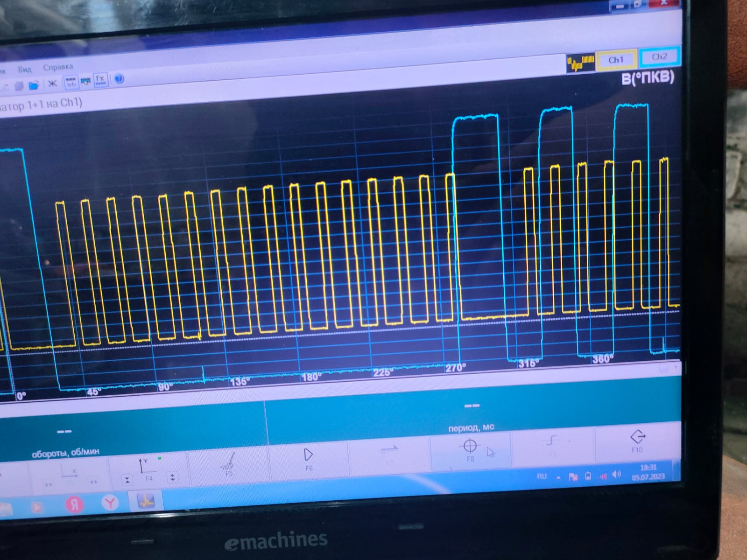This screenshot has width=747, height=560.
Task: Click the 135° angle marker label
Action: [x=239, y=381]
